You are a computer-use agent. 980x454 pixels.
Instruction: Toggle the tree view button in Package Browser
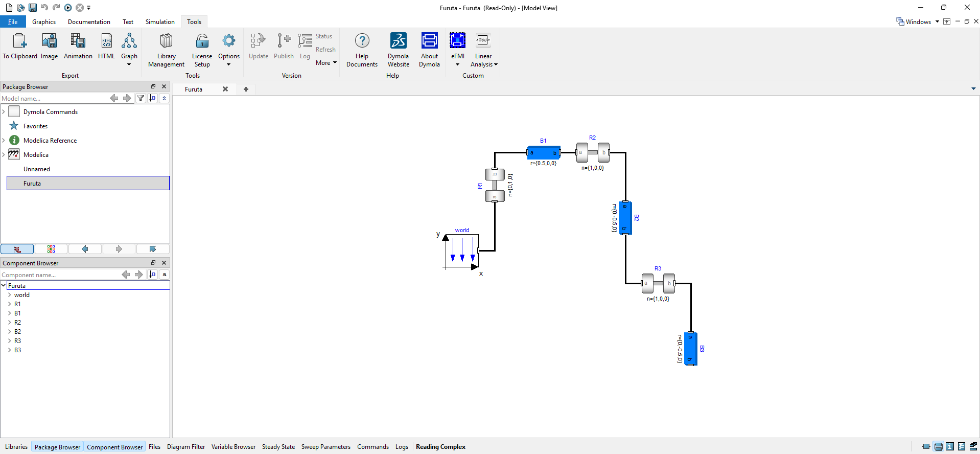point(17,249)
